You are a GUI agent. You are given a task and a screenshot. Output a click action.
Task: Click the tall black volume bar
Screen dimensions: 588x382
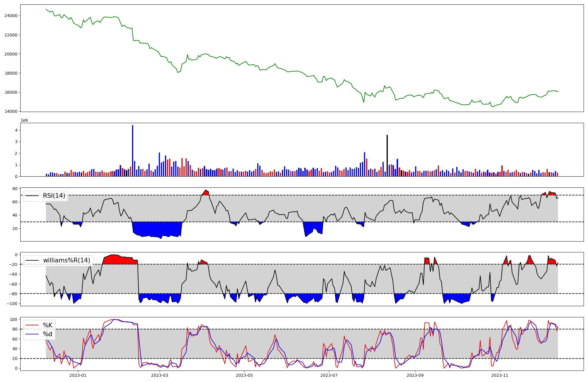tap(387, 156)
